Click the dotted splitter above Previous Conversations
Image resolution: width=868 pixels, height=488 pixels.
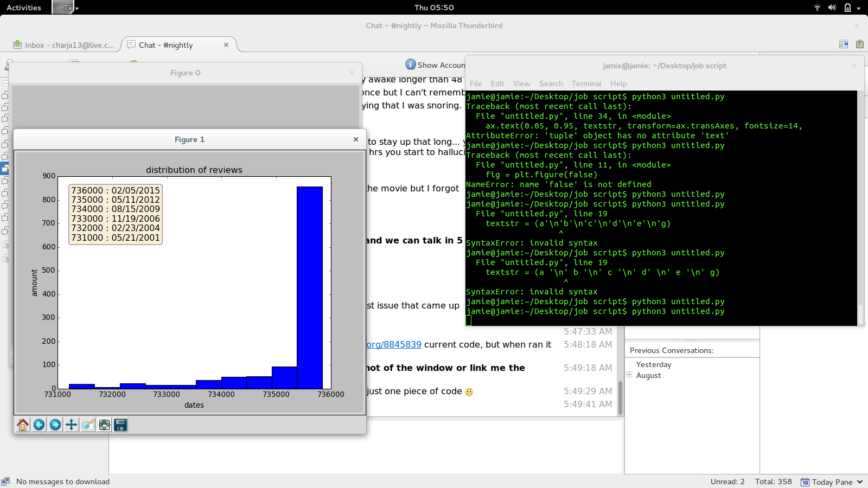pyautogui.click(x=692, y=340)
